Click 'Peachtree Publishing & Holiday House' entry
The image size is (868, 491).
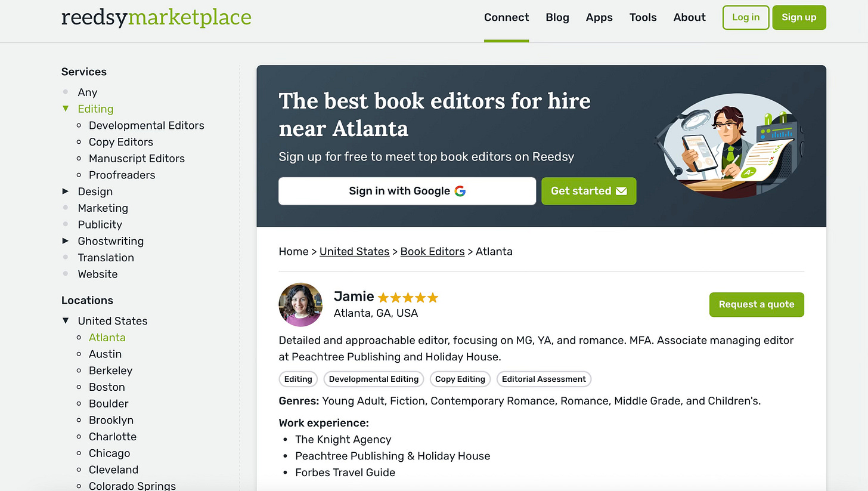[x=392, y=456]
